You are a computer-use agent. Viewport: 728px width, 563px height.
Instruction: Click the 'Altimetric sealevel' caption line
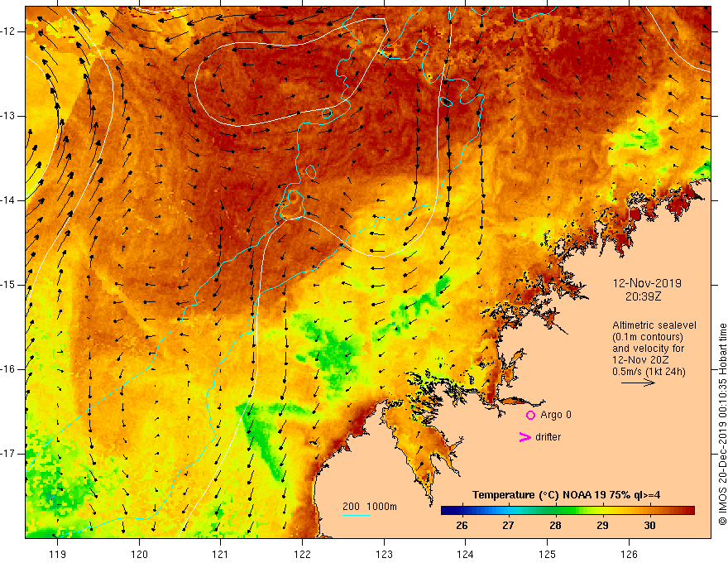[654, 325]
